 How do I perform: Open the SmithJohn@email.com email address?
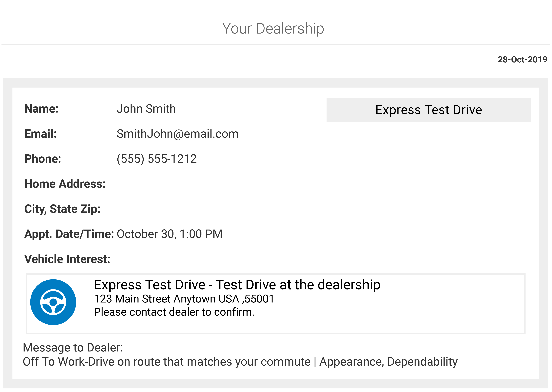(x=177, y=134)
